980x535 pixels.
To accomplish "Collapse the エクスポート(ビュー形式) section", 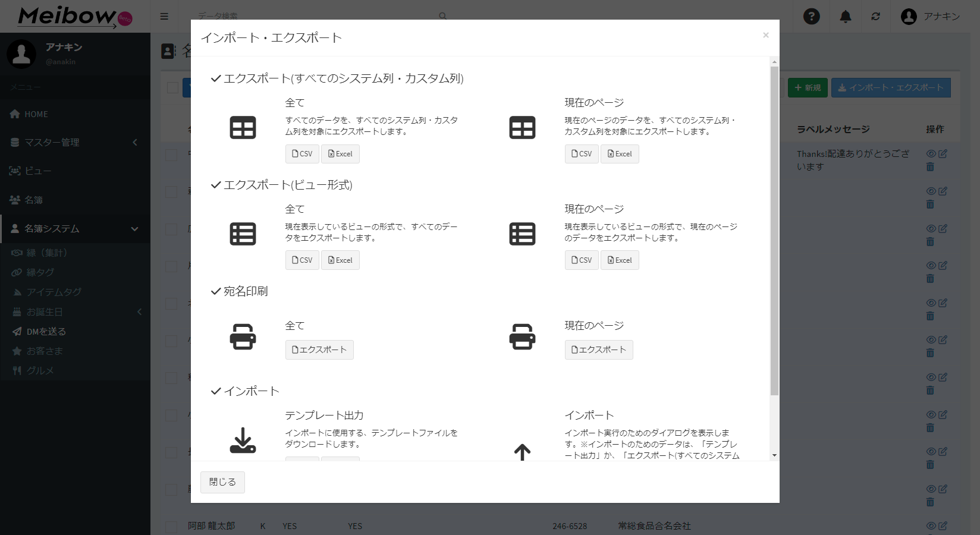I will (282, 185).
